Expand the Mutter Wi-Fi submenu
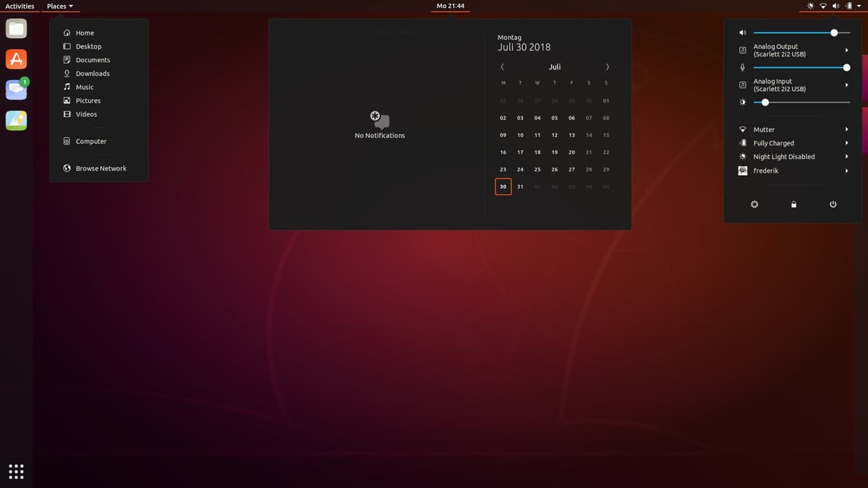Screen dimensions: 868x488 847,129
